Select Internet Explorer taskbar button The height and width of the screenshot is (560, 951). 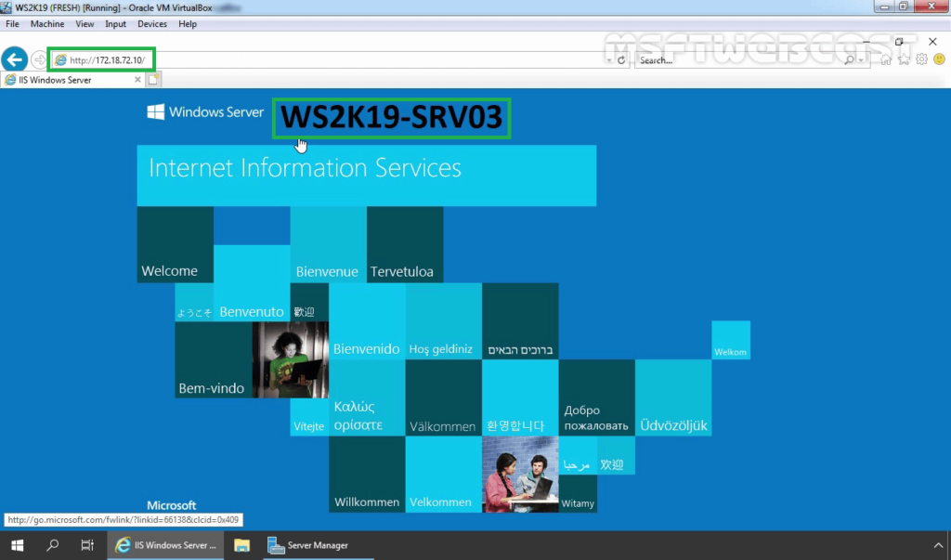click(165, 545)
